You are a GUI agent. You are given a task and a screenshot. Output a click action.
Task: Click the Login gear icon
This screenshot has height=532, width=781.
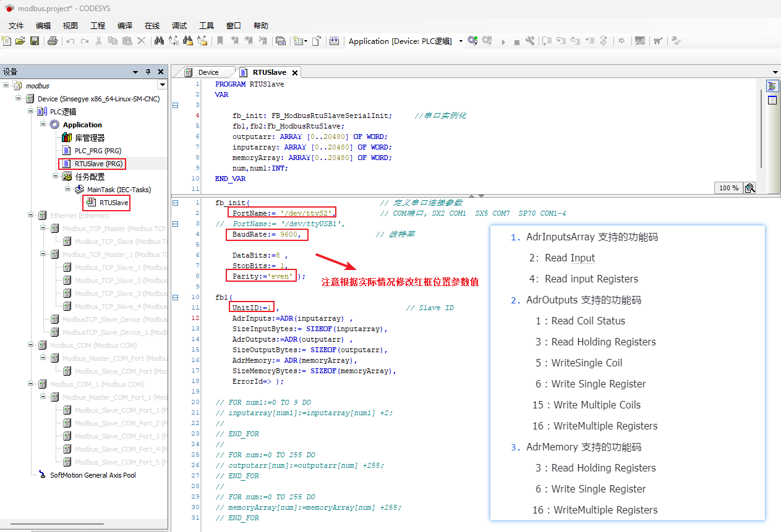point(472,41)
